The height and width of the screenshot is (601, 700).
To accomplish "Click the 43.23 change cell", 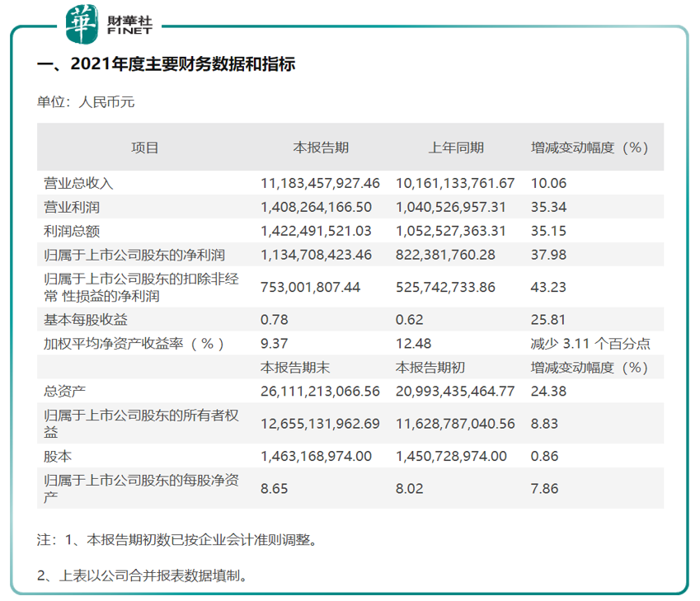I will coord(548,287).
